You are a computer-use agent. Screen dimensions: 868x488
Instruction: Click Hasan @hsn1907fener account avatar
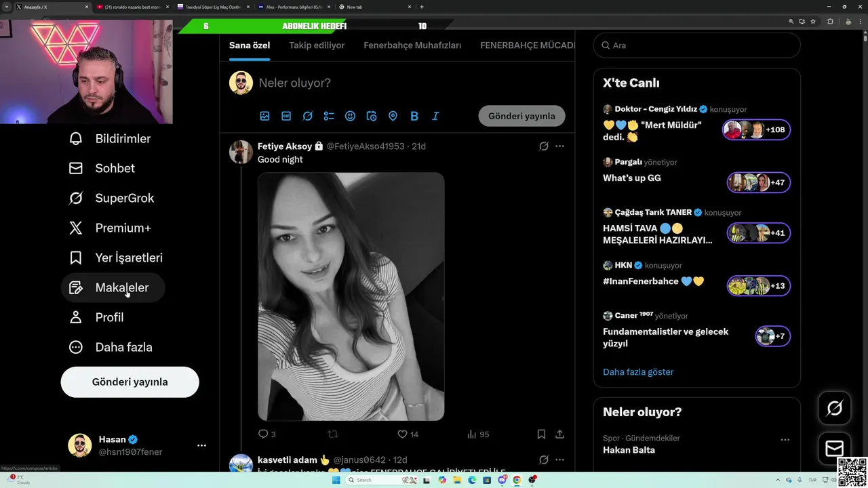pyautogui.click(x=80, y=445)
